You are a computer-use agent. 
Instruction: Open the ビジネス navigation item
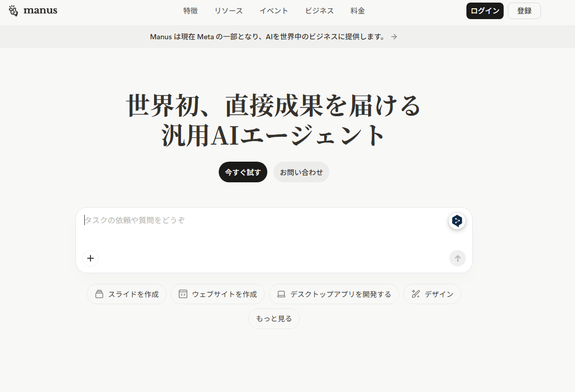coord(319,11)
